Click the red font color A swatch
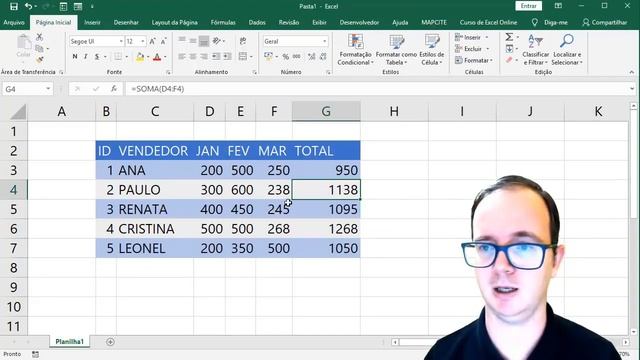 (x=157, y=57)
